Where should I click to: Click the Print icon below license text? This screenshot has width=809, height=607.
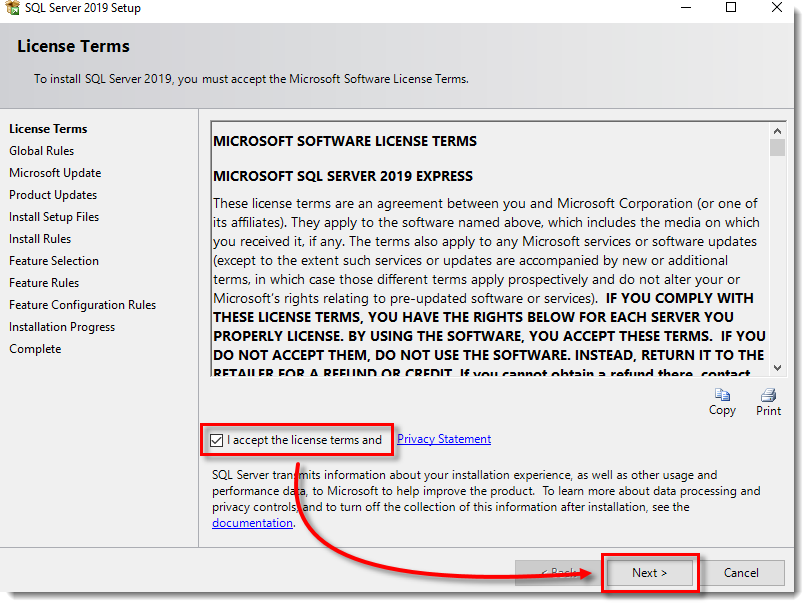pos(768,395)
